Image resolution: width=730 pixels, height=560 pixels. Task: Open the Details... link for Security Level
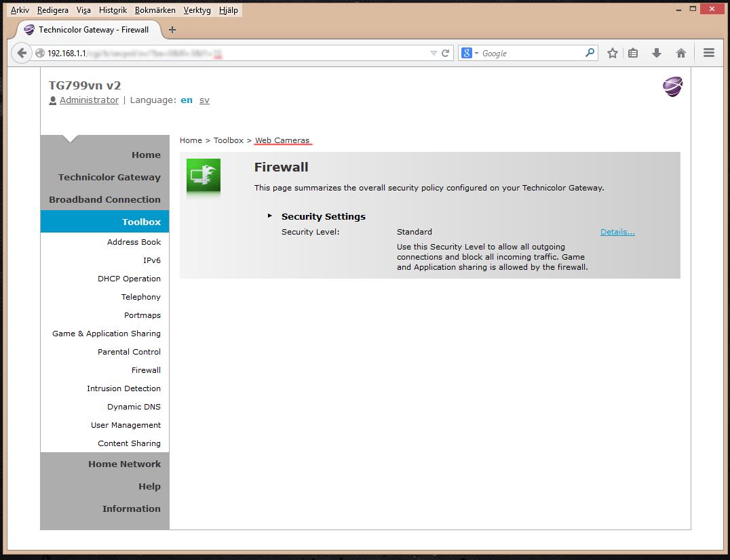tap(617, 232)
